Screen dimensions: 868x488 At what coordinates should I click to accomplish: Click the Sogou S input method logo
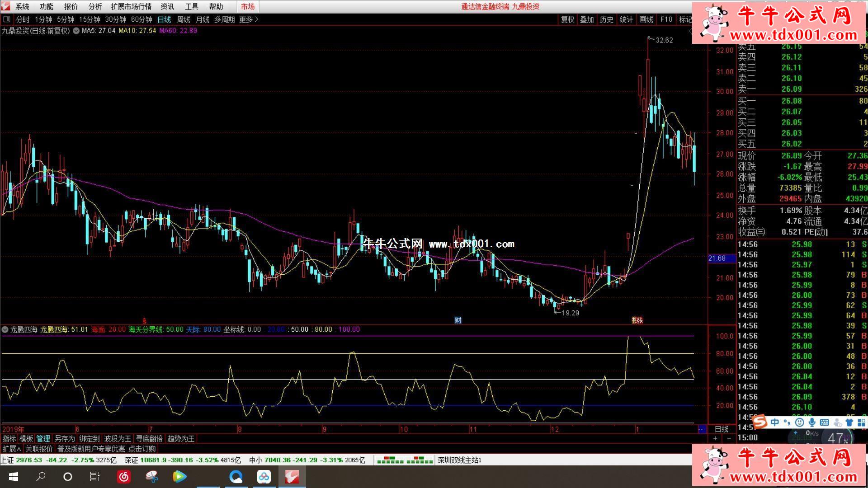760,422
